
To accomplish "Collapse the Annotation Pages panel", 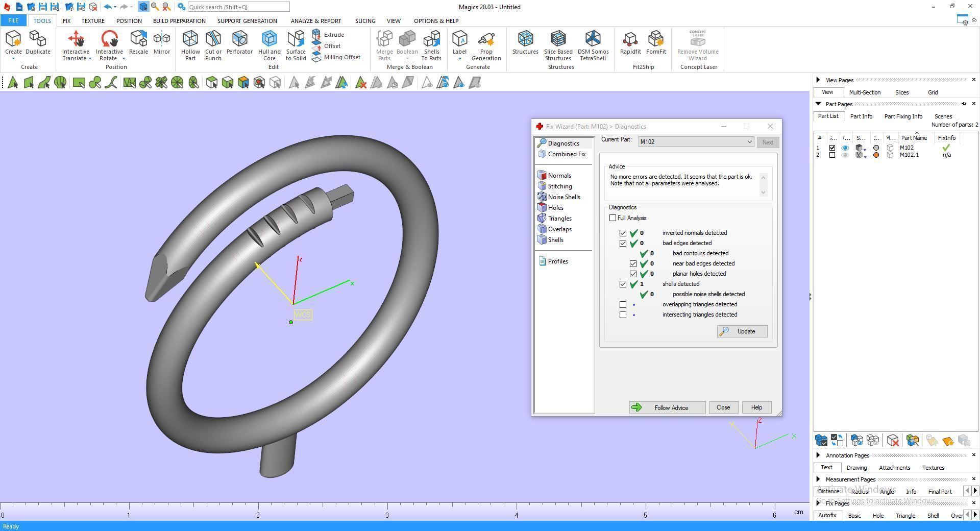I will tap(818, 455).
